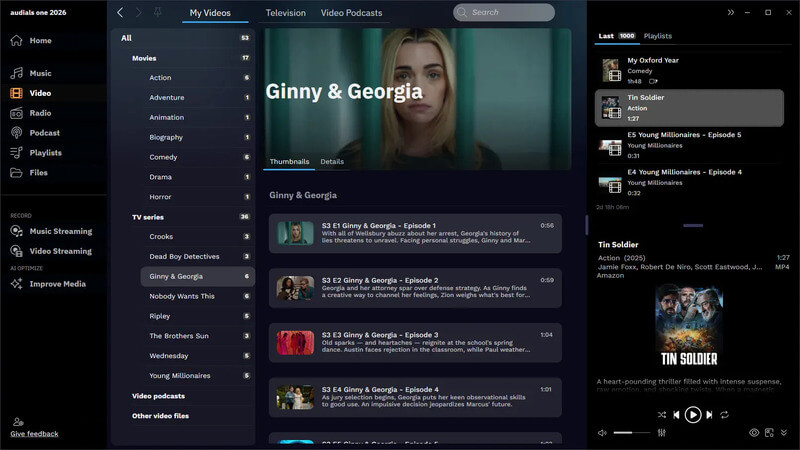Switch to the Details tab

point(332,161)
